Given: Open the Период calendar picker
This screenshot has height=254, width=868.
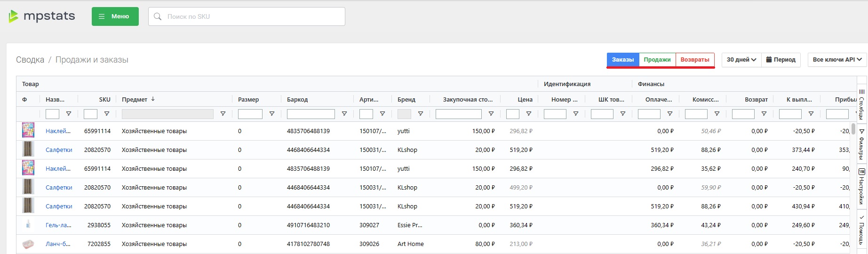Looking at the screenshot, I should click(780, 60).
